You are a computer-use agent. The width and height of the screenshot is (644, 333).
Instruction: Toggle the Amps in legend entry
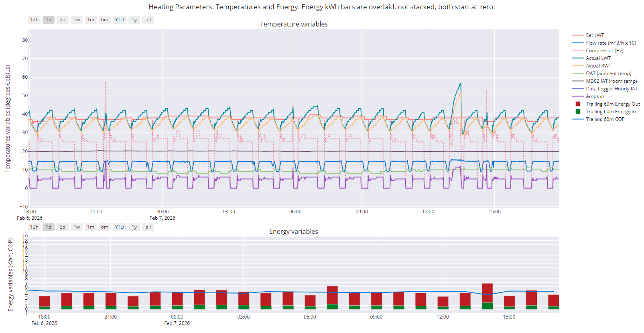pyautogui.click(x=595, y=96)
